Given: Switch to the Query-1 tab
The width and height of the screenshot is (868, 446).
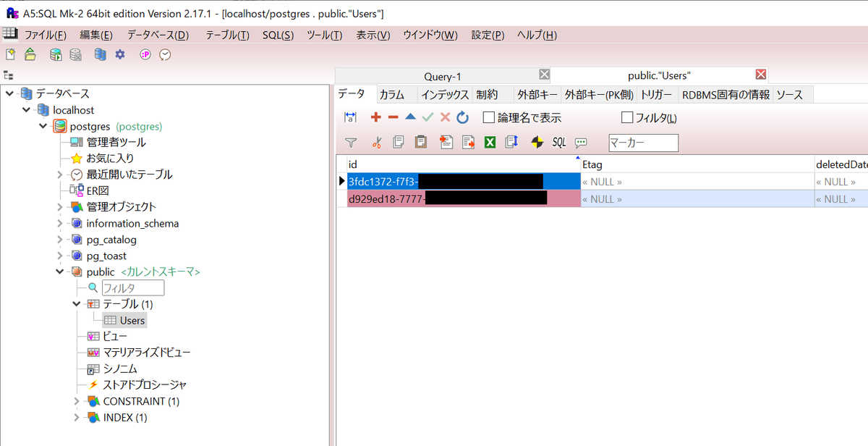Looking at the screenshot, I should tap(443, 76).
